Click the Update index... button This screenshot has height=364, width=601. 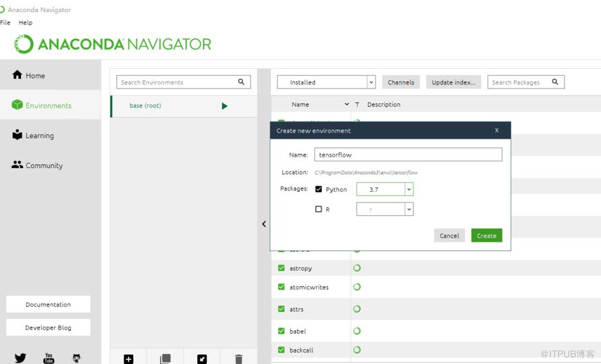click(x=453, y=82)
